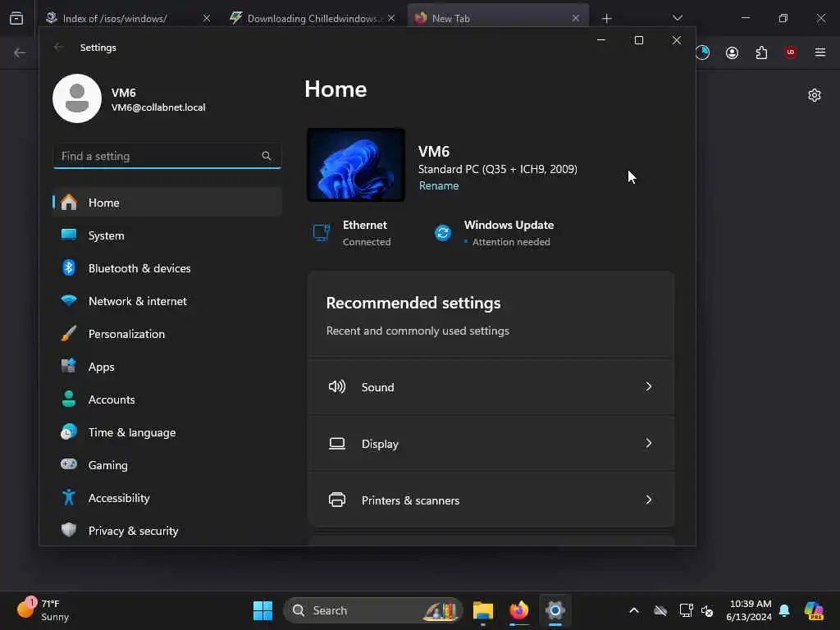Image resolution: width=840 pixels, height=630 pixels.
Task: Open Copilot preview icon in taskbar
Action: [814, 610]
